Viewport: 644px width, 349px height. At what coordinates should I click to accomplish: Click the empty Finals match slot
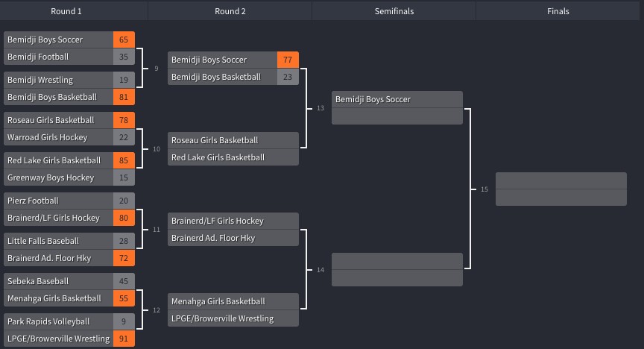point(561,189)
